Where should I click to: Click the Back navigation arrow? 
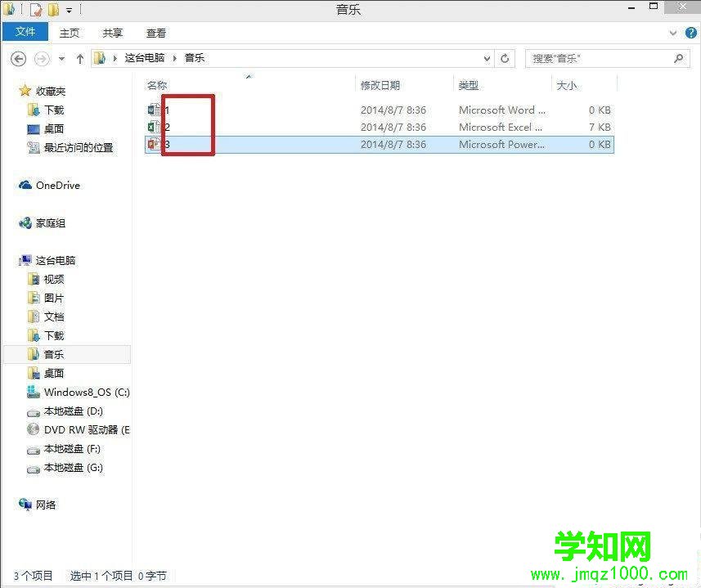[x=18, y=59]
